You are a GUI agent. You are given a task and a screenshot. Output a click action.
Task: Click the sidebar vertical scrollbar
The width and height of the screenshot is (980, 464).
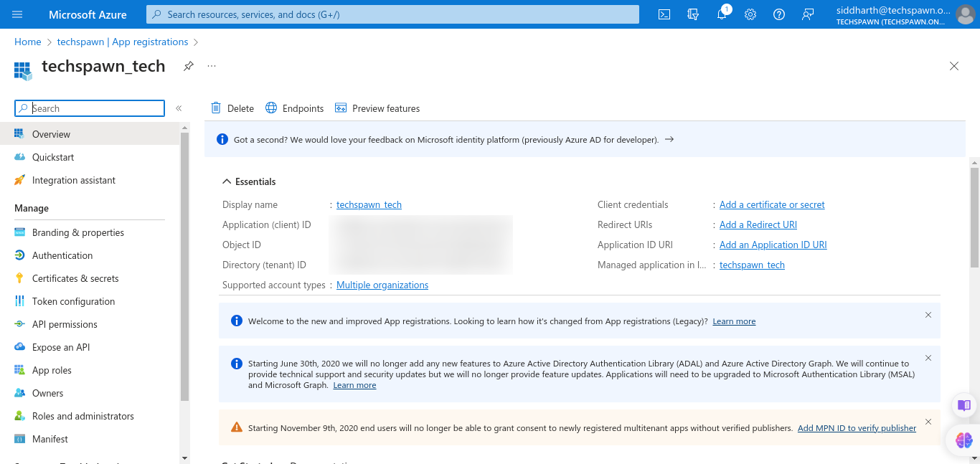pyautogui.click(x=184, y=287)
